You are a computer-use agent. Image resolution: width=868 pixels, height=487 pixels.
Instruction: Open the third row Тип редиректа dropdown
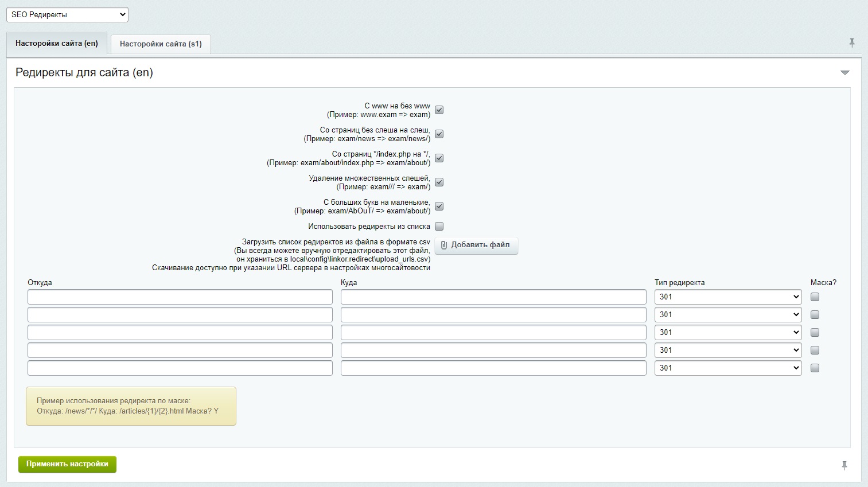pyautogui.click(x=728, y=332)
